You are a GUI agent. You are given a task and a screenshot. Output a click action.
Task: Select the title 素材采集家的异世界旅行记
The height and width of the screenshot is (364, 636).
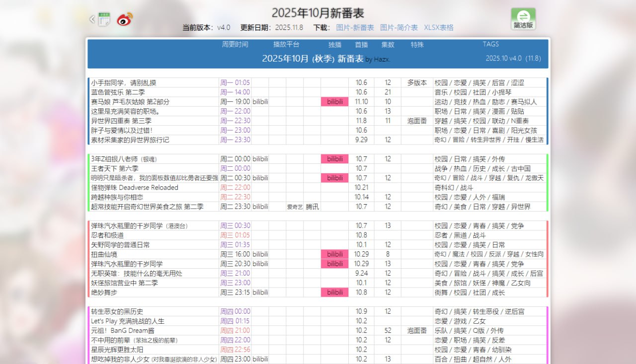pos(130,140)
